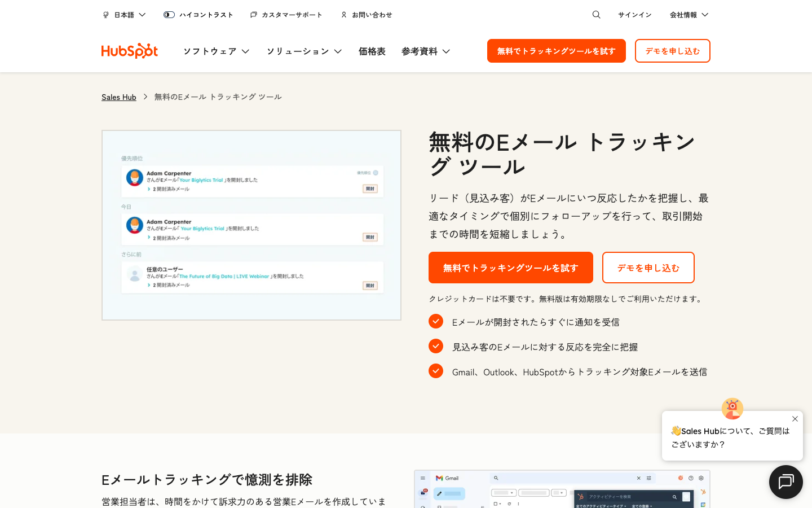Viewport: 812px width, 508px height.
Task: Expand the ソフトウェア navigation dropdown
Action: pos(216,51)
